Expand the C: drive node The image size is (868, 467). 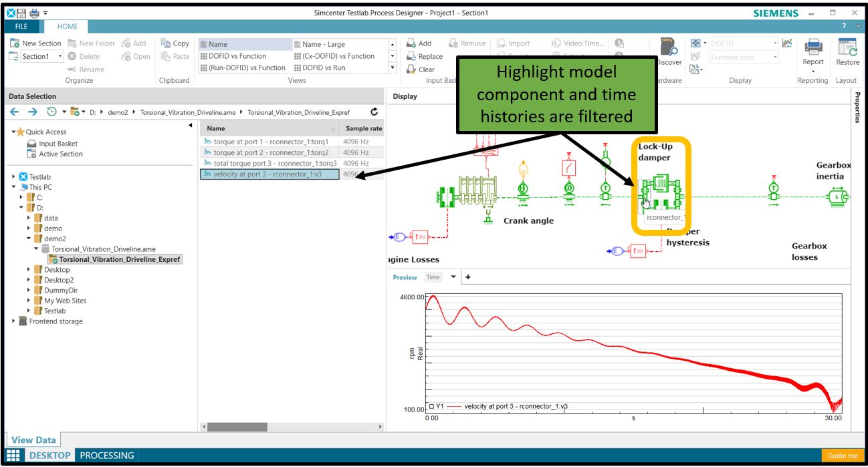[21, 198]
